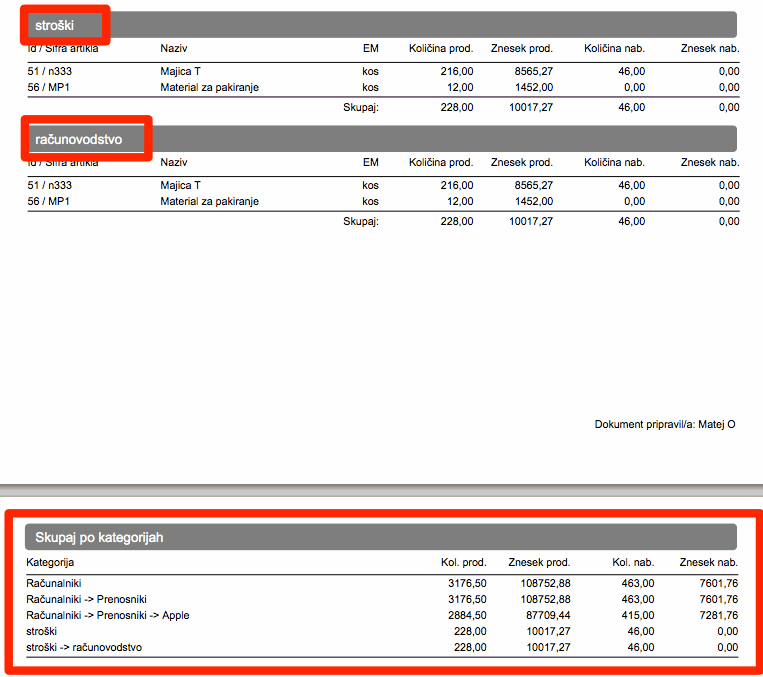Image resolution: width=763 pixels, height=677 pixels.
Task: Select 'Material za pakiranje' in računovodstvo table
Action: (210, 201)
